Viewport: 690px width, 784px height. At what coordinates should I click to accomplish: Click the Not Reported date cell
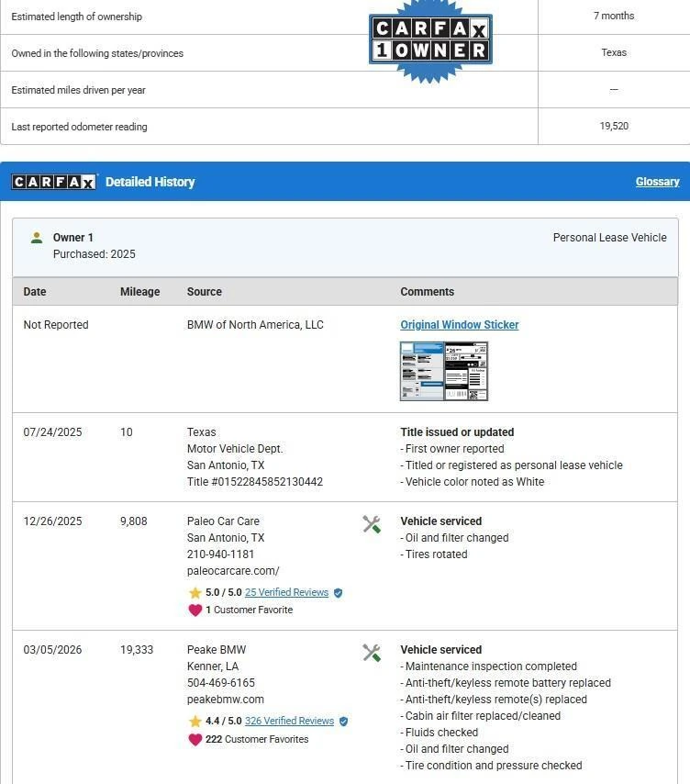56,324
